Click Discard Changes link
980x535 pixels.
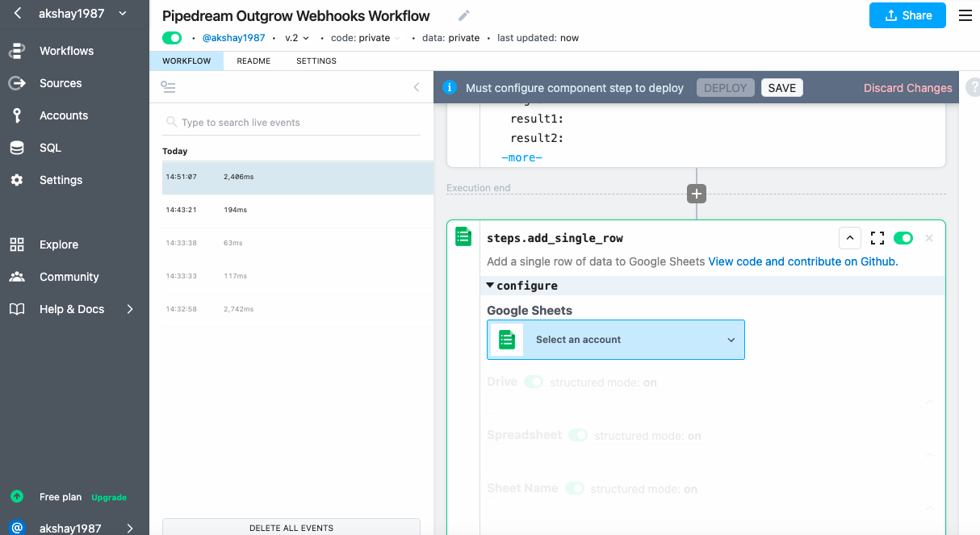coord(908,88)
